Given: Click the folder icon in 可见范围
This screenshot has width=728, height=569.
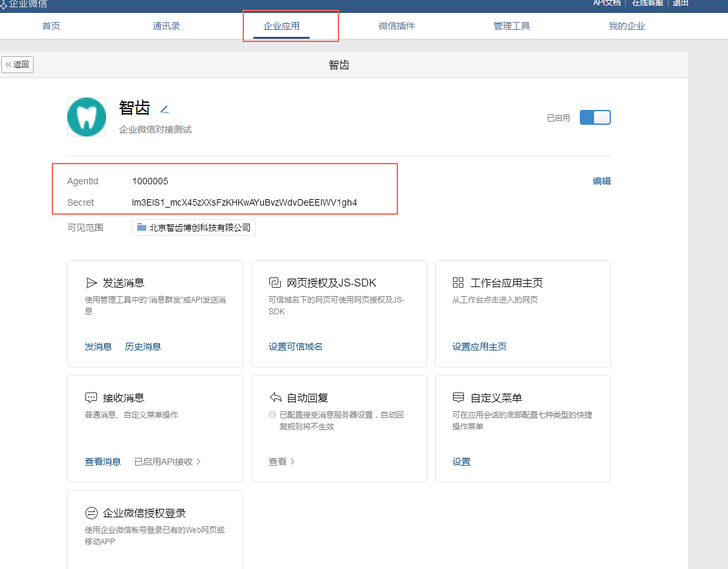Looking at the screenshot, I should coord(142,227).
